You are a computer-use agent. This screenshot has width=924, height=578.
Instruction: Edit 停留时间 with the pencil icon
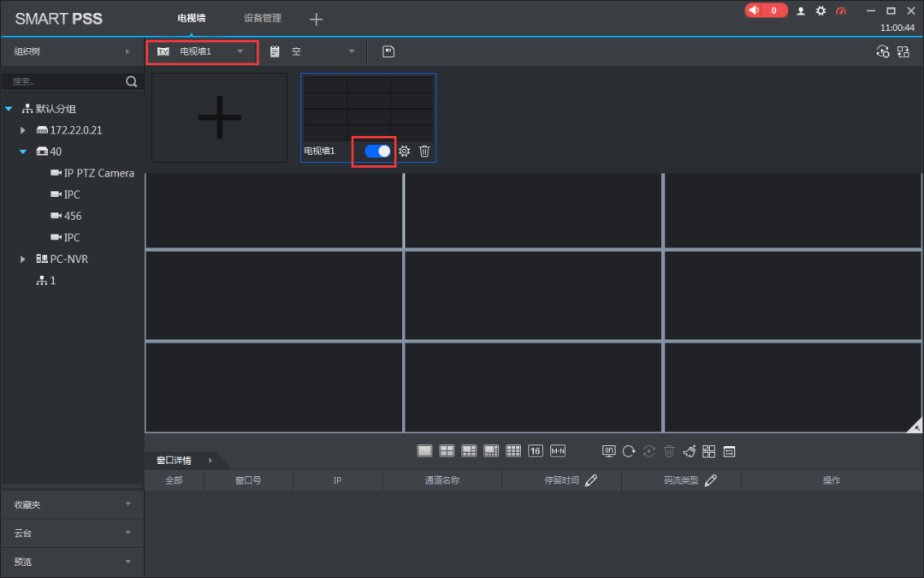coord(591,480)
